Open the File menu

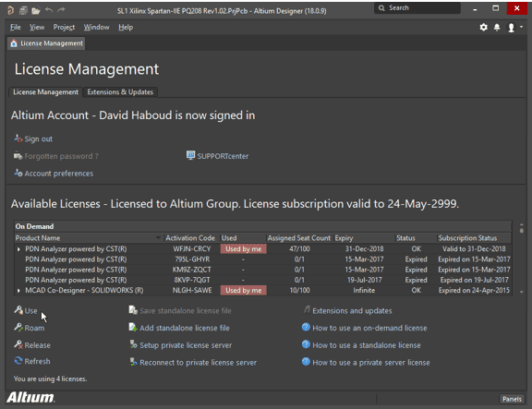pos(16,27)
